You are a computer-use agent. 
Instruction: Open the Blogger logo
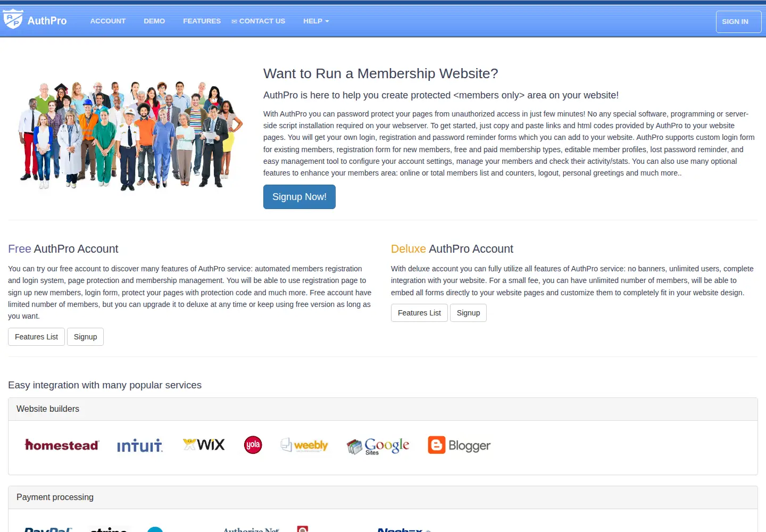coord(459,445)
